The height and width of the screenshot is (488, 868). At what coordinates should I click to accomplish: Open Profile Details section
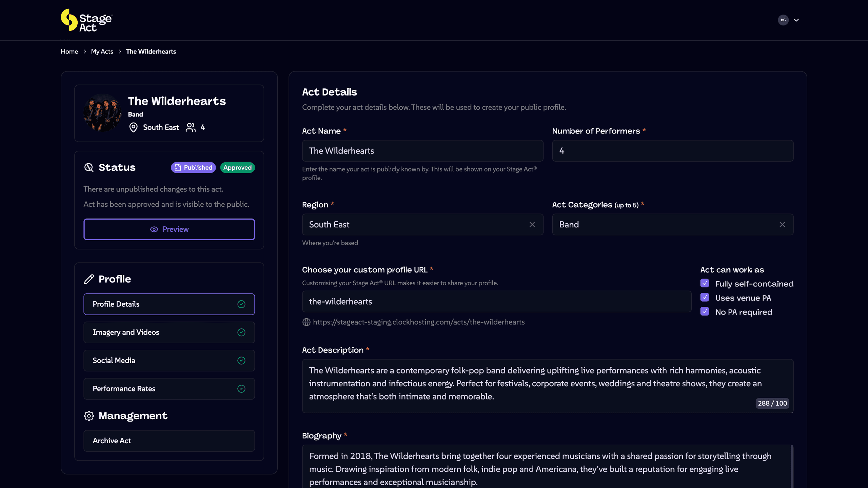169,304
